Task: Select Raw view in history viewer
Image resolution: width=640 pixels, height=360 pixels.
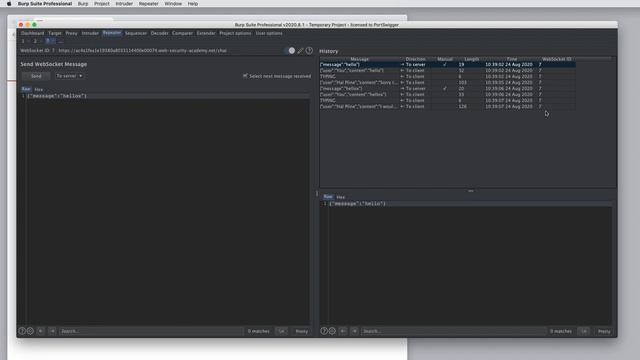Action: tap(328, 197)
